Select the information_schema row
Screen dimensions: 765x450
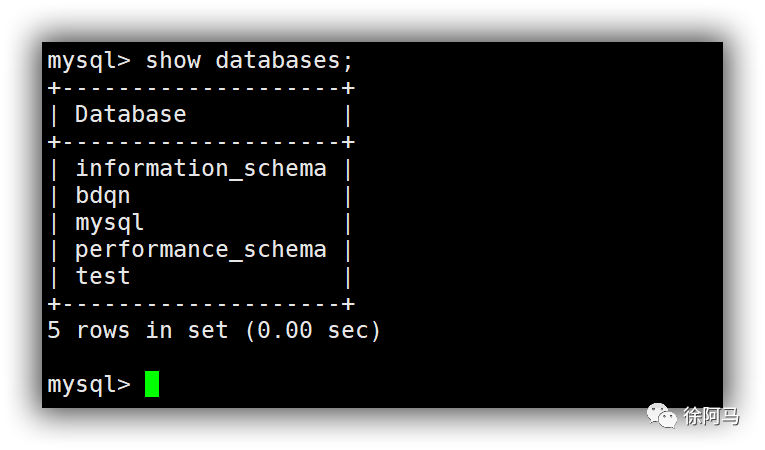pos(201,169)
